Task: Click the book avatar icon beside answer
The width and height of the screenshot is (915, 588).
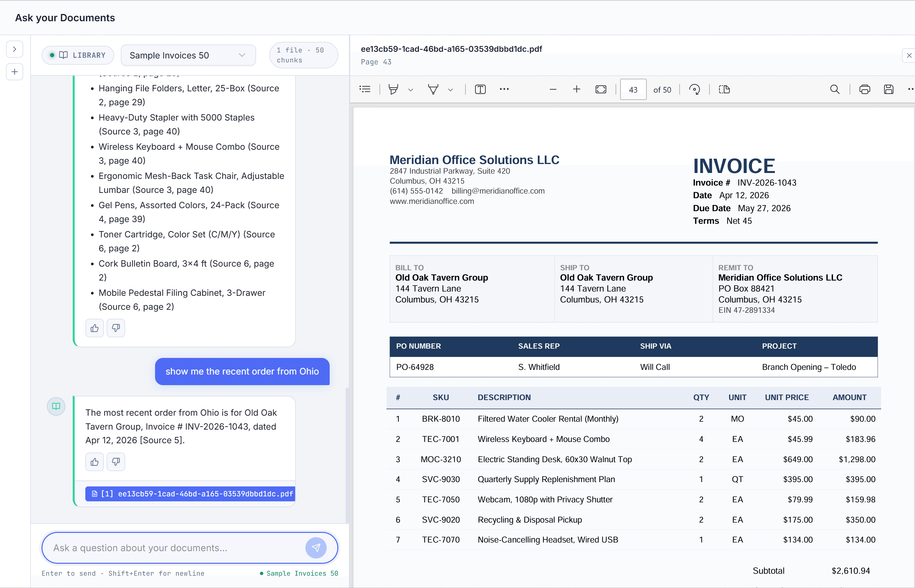Action: 56,406
